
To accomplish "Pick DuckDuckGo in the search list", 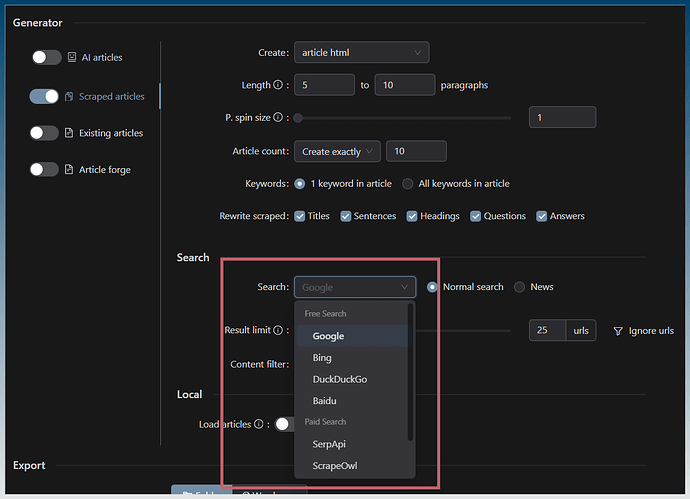I will [x=339, y=380].
